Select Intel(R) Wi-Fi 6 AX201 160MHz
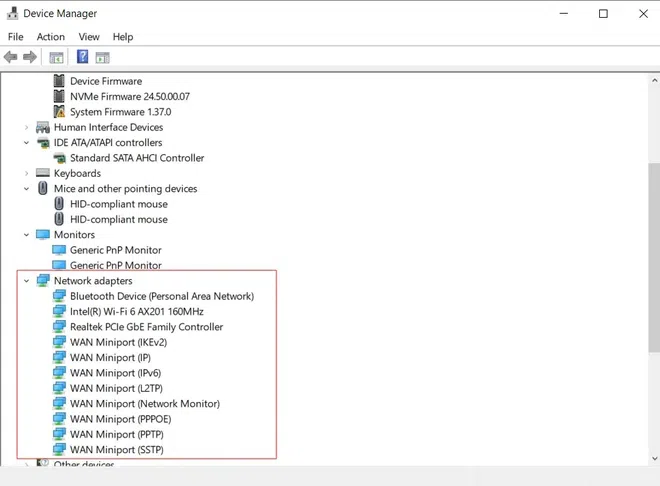Viewport: 660px width, 486px height. pyautogui.click(x=137, y=311)
